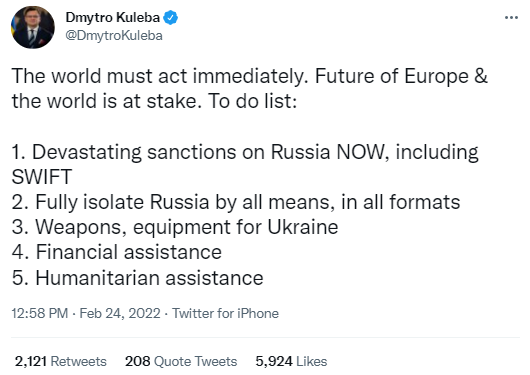Click the @DmytroKuleba handle
The height and width of the screenshot is (375, 530).
coord(114,36)
